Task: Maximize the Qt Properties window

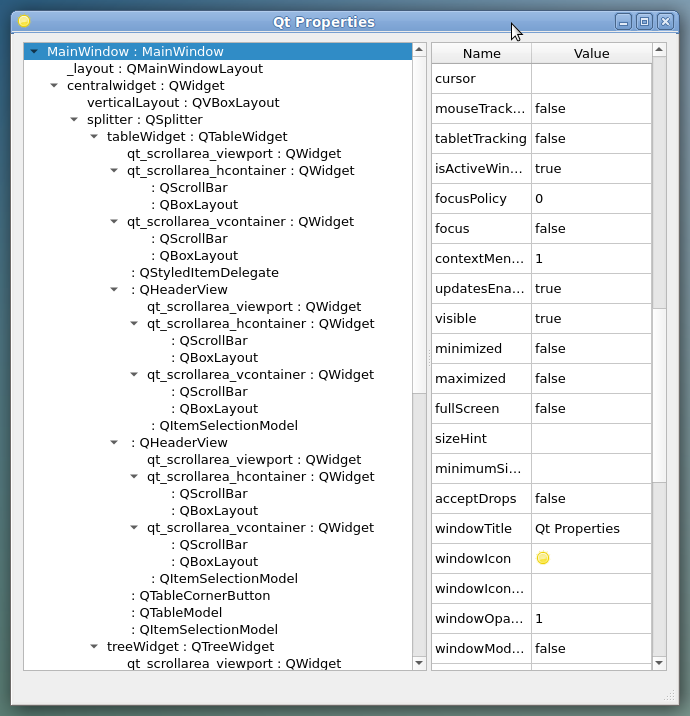Action: click(x=644, y=21)
